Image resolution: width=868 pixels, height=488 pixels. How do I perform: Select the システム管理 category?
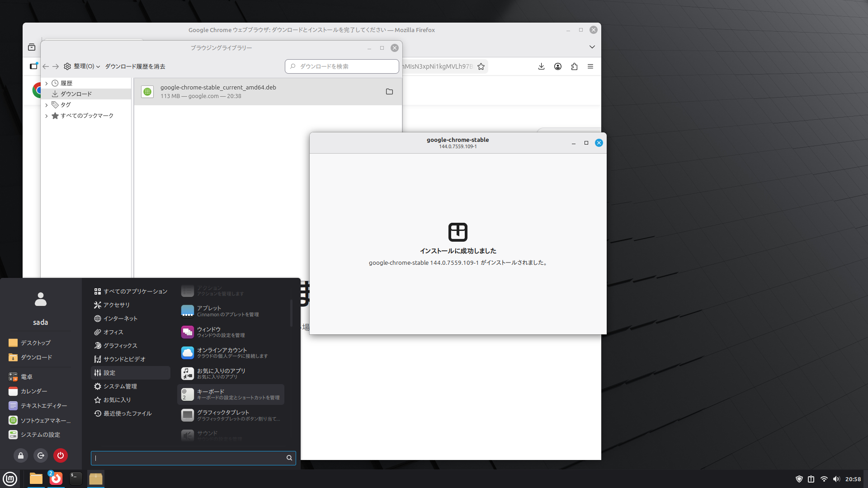click(x=120, y=386)
